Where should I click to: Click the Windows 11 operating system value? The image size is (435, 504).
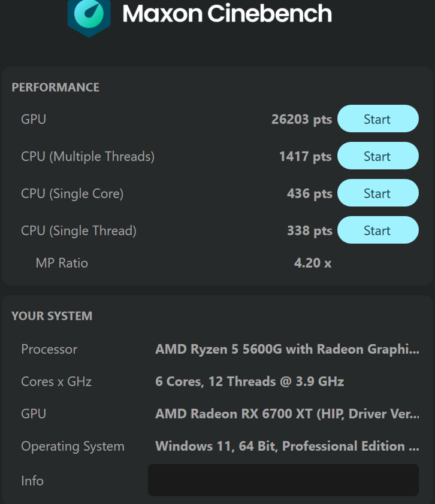288,446
